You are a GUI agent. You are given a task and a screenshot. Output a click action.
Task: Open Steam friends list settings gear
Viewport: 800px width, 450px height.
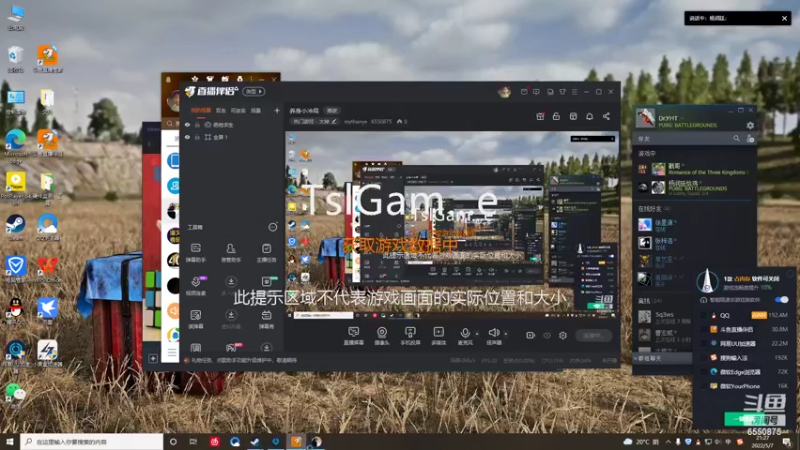pyautogui.click(x=750, y=125)
